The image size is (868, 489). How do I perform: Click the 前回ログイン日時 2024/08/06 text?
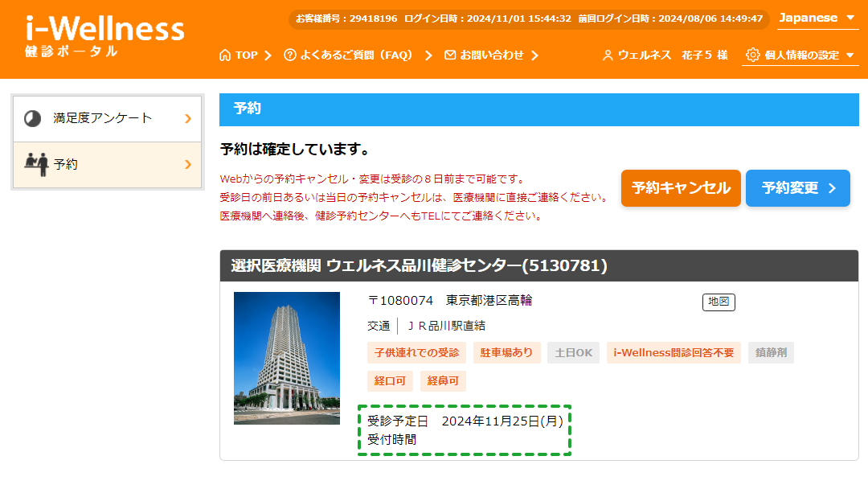pyautogui.click(x=670, y=18)
